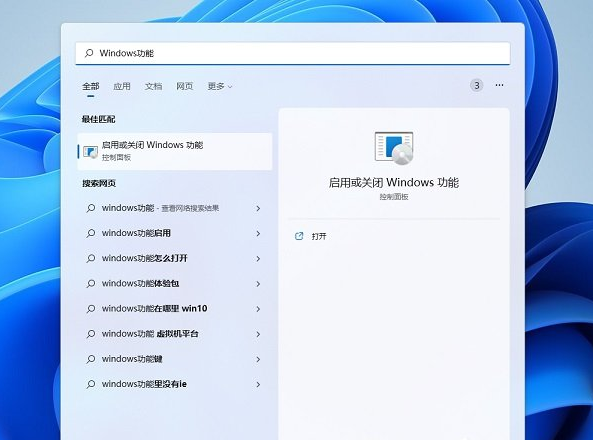Select suggestion windows功能 虚拟机平台
Image resolution: width=593 pixels, height=440 pixels.
point(175,334)
